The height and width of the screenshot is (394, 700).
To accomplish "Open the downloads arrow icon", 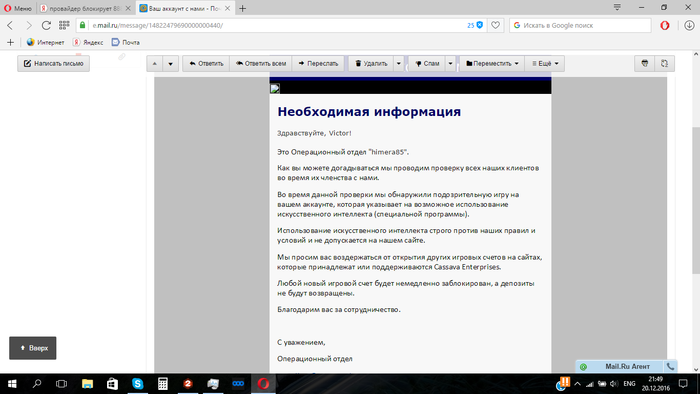I will click(689, 25).
